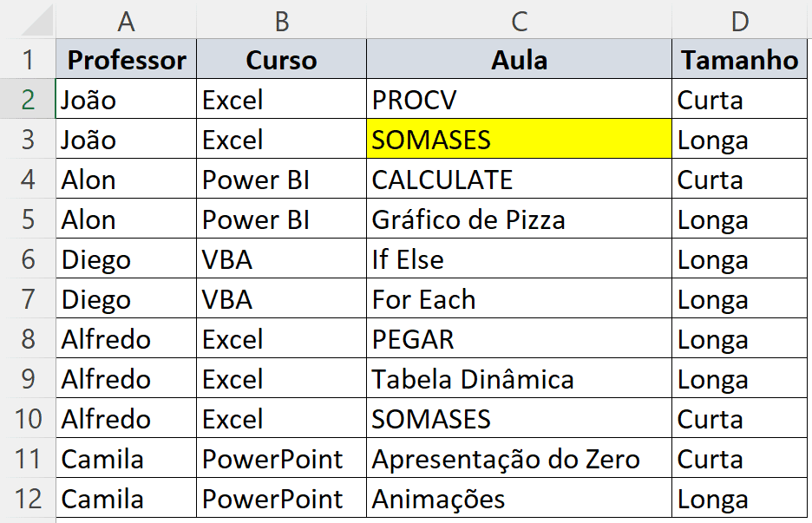Select the PROCV cell
Screen dimensions: 812x523
point(519,100)
